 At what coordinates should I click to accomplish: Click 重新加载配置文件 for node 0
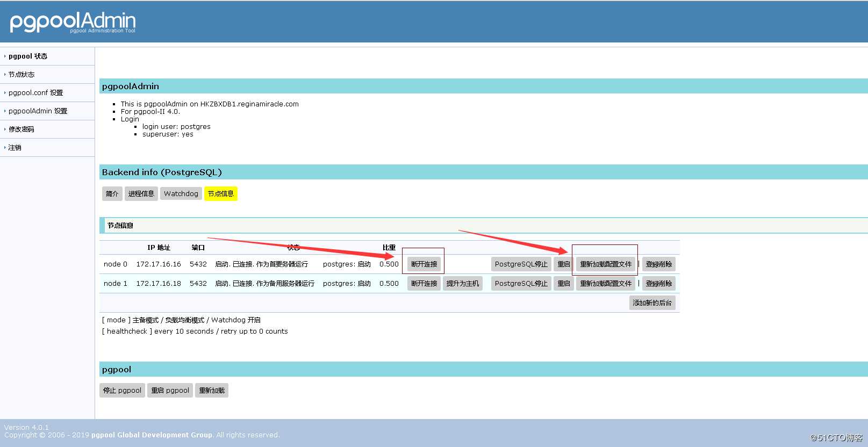pos(606,264)
